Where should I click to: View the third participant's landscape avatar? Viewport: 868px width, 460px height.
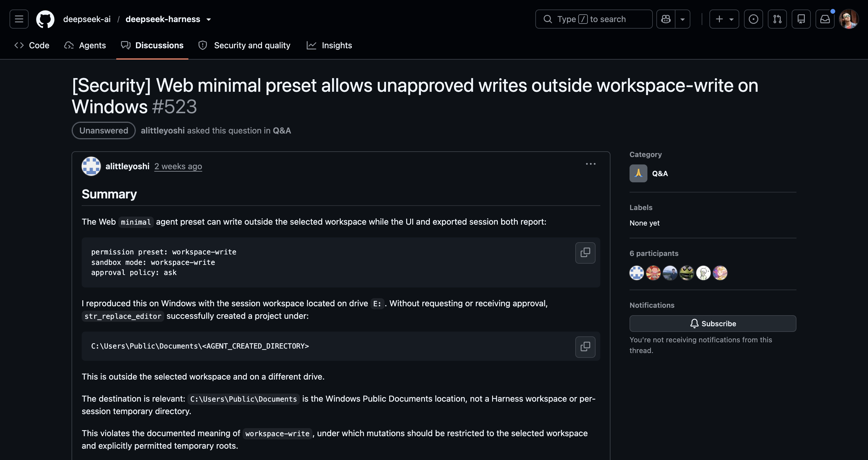tap(670, 273)
